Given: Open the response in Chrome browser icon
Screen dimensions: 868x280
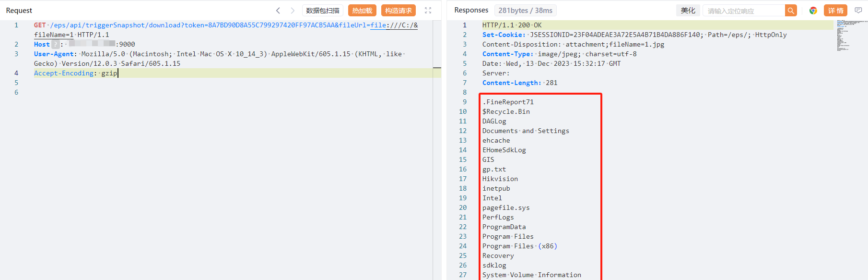Looking at the screenshot, I should pyautogui.click(x=813, y=11).
